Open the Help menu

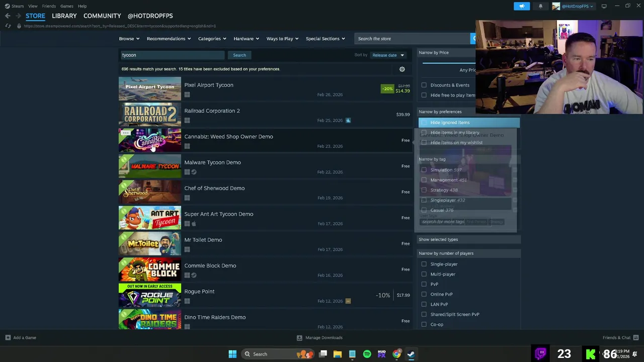pos(82,6)
